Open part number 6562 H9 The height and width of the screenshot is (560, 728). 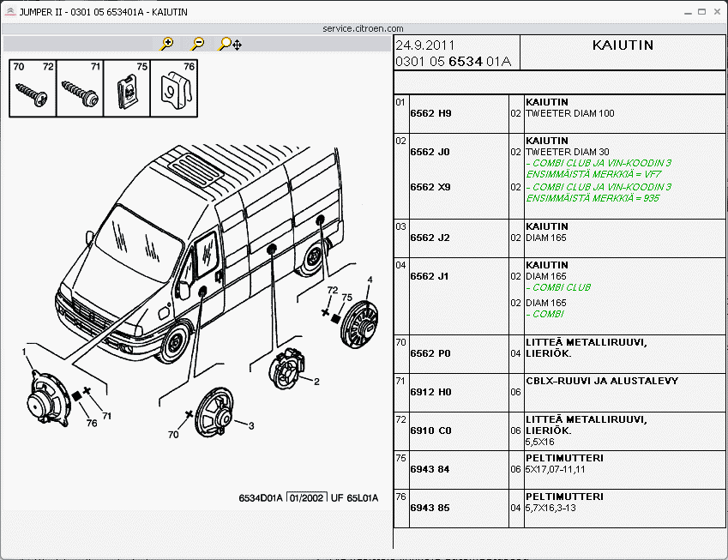pyautogui.click(x=430, y=113)
